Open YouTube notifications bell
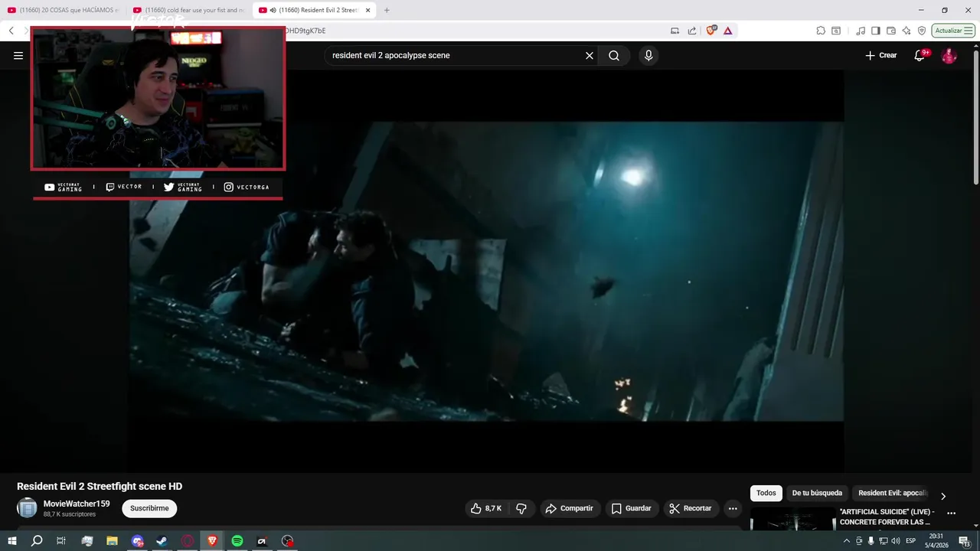This screenshot has height=551, width=980. click(x=920, y=55)
